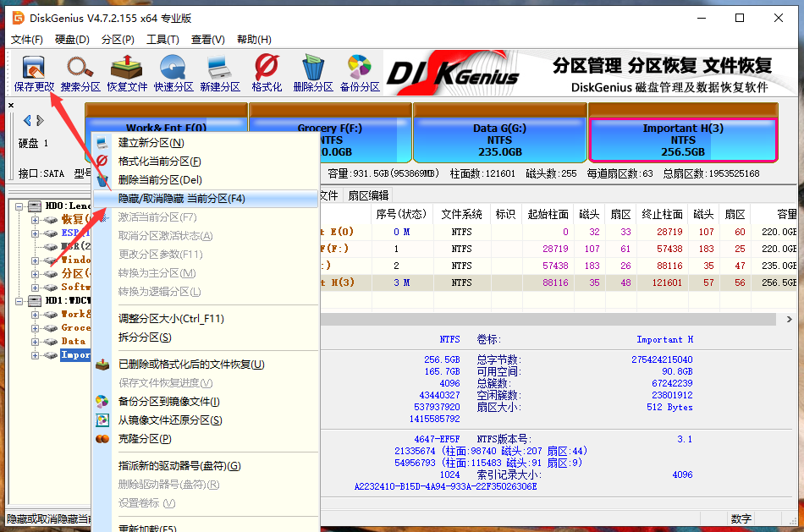Click the horizontal scrollbar under partition table
Viewport: 804px width, 532px height.
pos(548,320)
